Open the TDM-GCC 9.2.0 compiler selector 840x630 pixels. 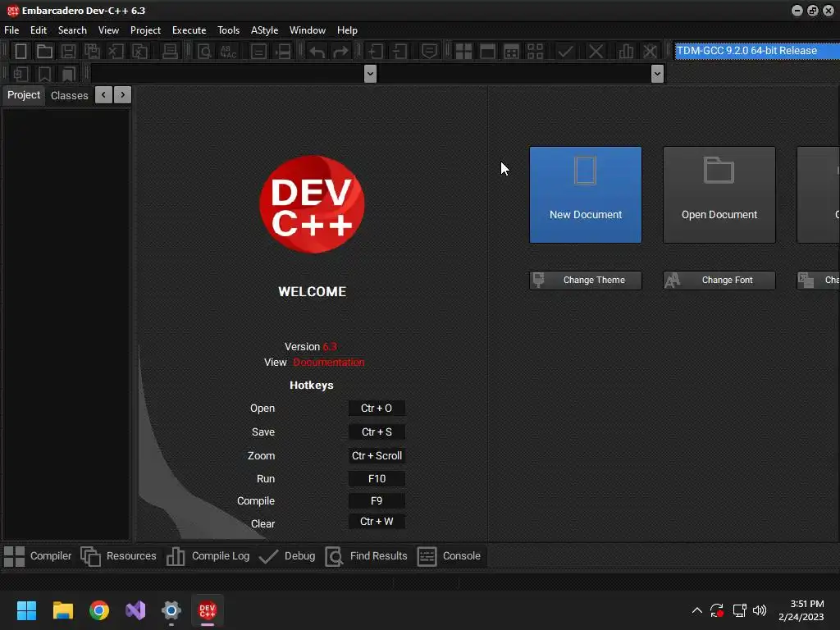[757, 51]
